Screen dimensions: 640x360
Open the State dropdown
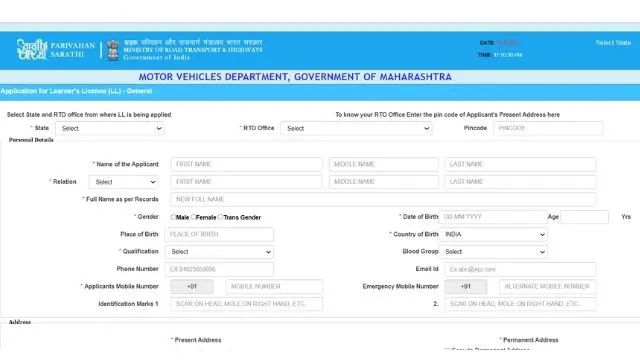[110, 129]
